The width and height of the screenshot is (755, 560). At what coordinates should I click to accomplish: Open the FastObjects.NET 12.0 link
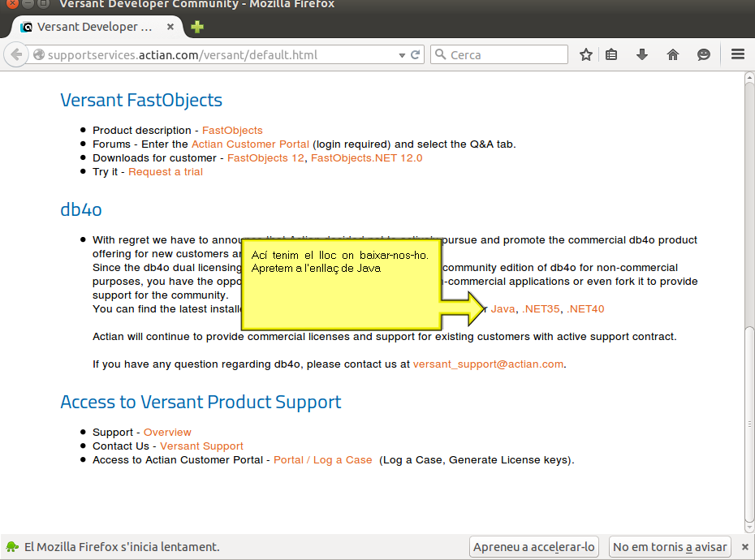366,158
